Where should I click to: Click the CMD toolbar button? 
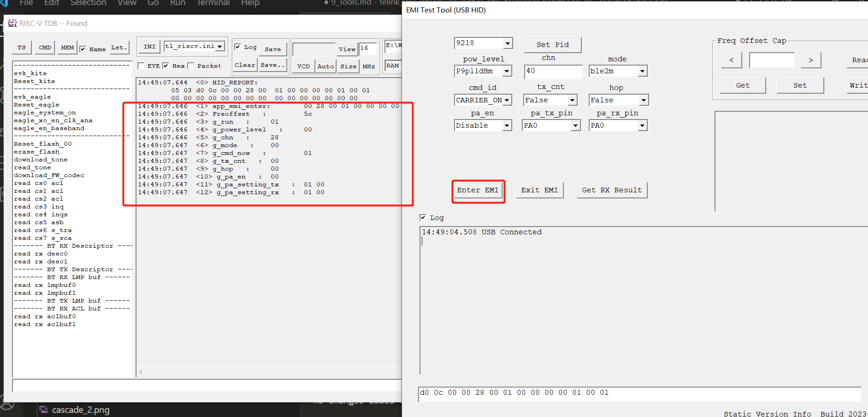(45, 48)
